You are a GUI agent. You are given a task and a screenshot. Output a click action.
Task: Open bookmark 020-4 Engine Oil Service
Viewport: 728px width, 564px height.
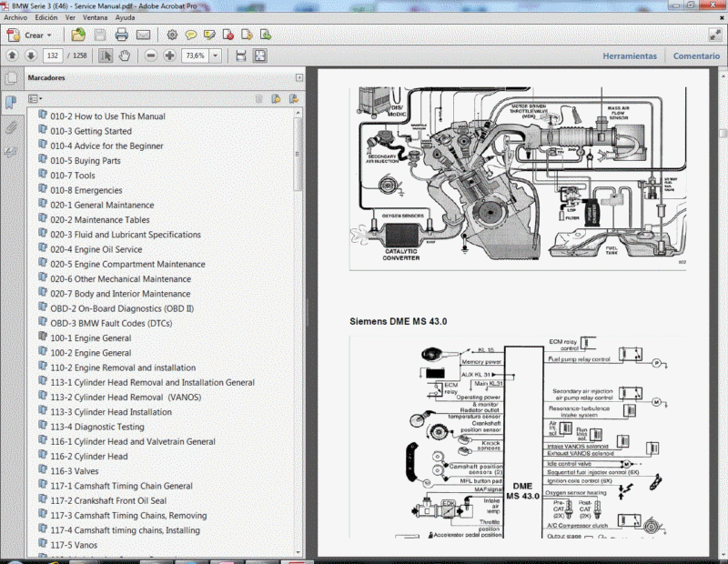pyautogui.click(x=96, y=249)
